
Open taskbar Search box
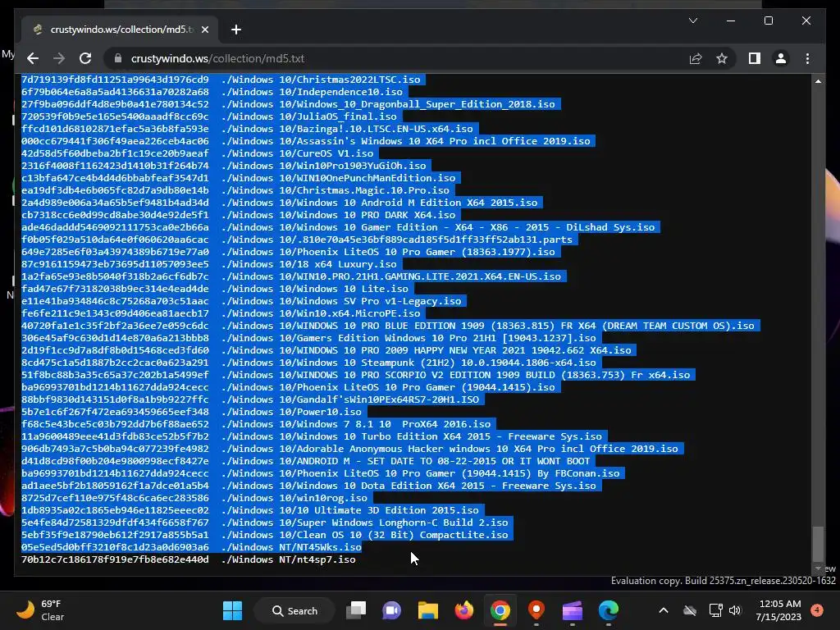tap(294, 610)
